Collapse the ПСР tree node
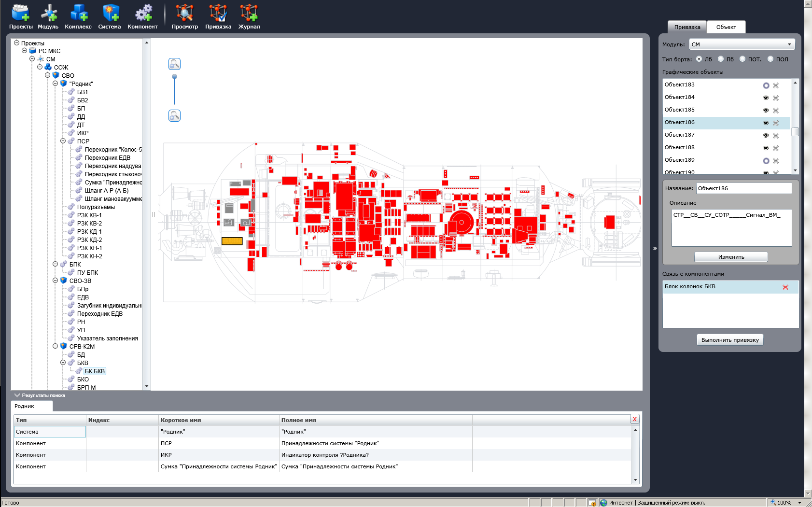This screenshot has width=812, height=507. click(x=63, y=141)
